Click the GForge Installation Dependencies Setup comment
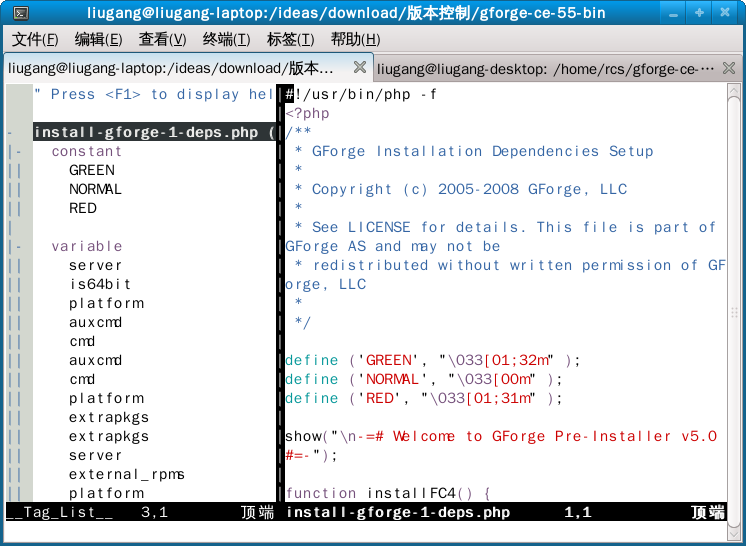The width and height of the screenshot is (746, 546). [x=474, y=151]
